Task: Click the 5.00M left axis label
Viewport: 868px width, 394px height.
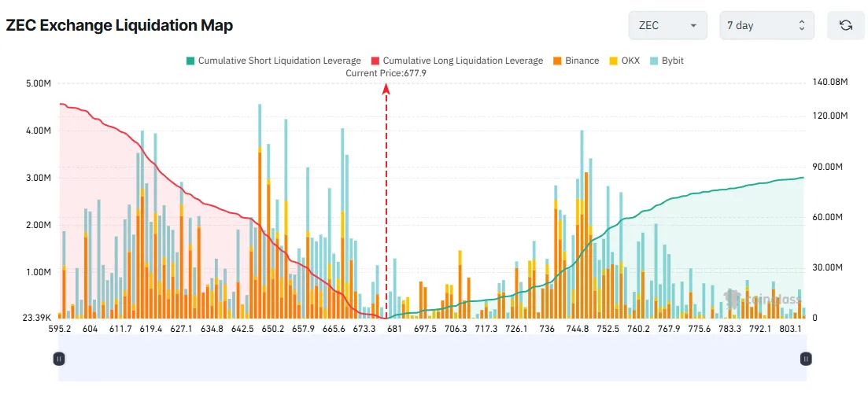Action: 40,83
